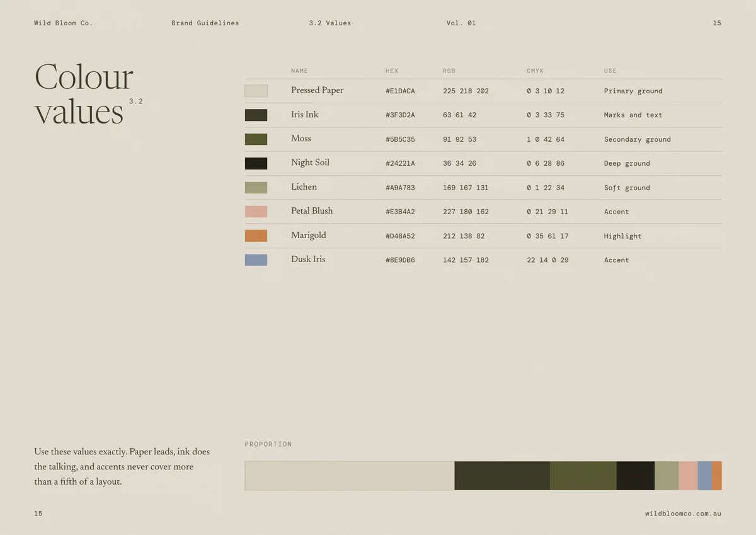Click the 'Dusk Iris' name
Screen dimensions: 756x535
click(x=308, y=260)
